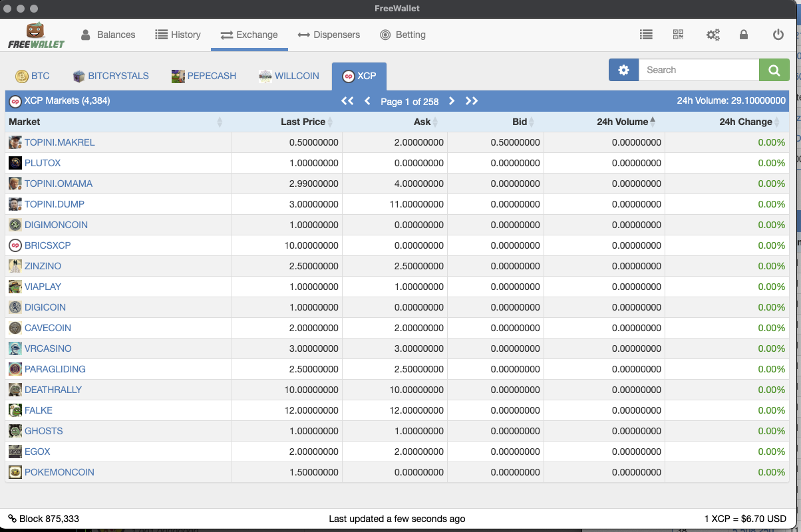Select the XCP market tab
The width and height of the screenshot is (801, 532).
click(359, 76)
